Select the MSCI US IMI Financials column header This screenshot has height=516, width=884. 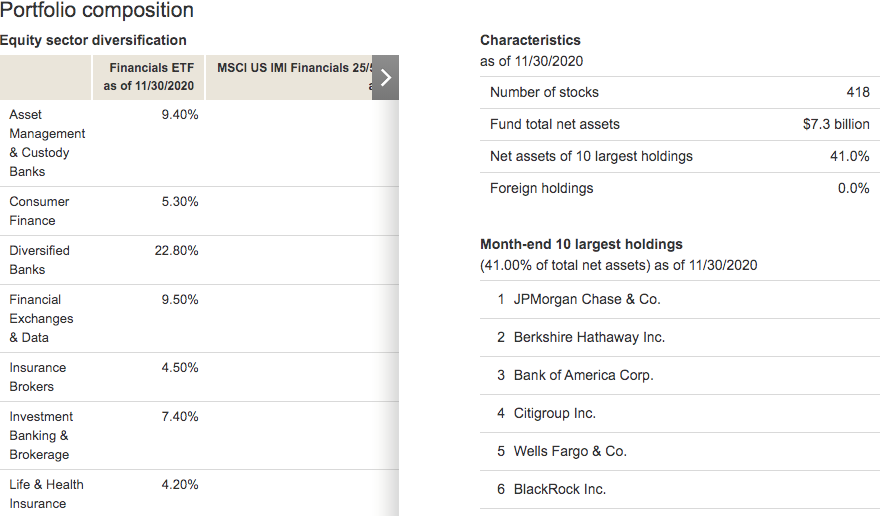[289, 77]
